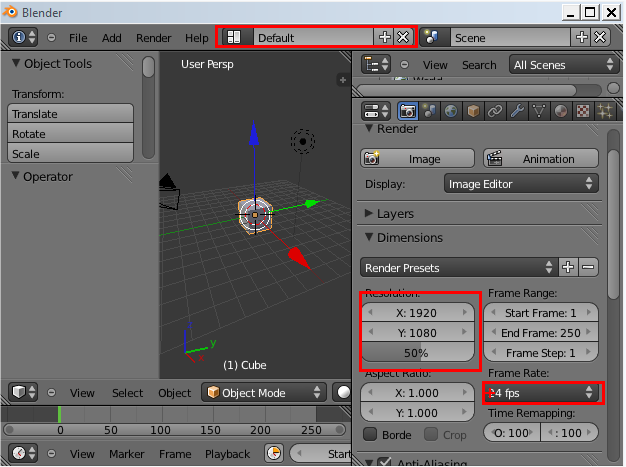
Task: Add a render preset with plus button
Action: pyautogui.click(x=568, y=267)
